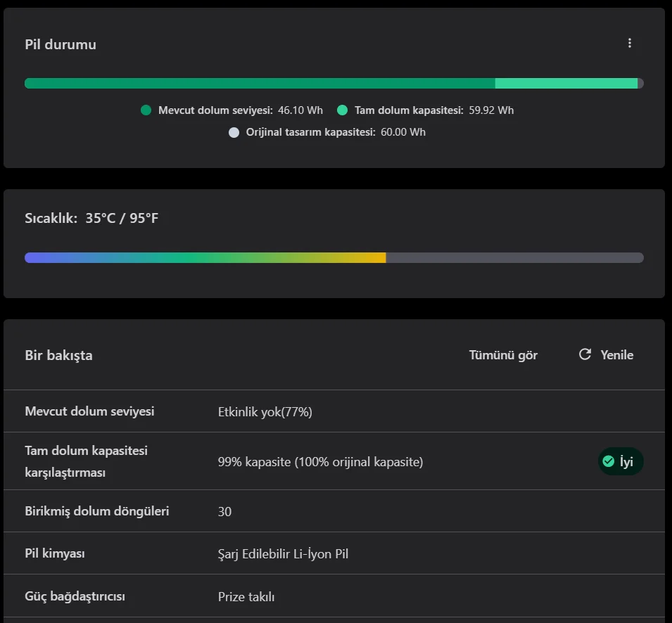
Task: Click light green Tam dolum kapasitesi legend dot
Action: pyautogui.click(x=343, y=110)
